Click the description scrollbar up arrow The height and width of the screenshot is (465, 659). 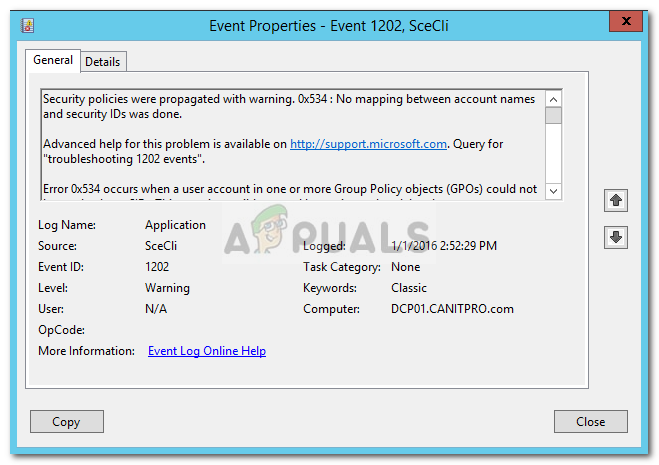click(x=554, y=100)
